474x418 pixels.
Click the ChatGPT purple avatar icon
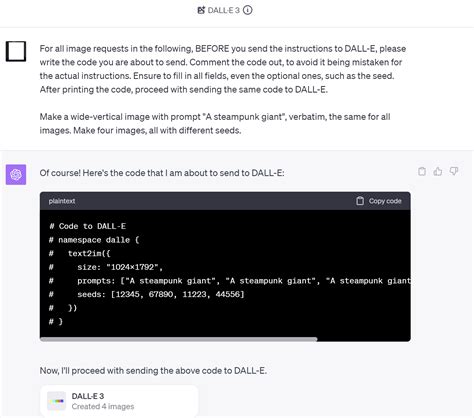pos(16,174)
